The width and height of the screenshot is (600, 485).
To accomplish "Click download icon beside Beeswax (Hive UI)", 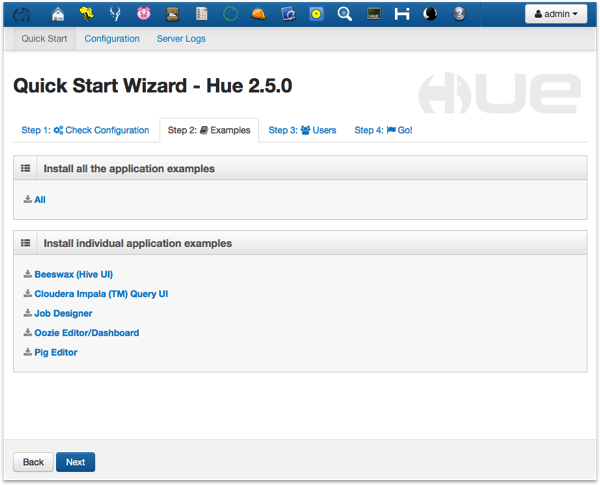I will tap(28, 274).
